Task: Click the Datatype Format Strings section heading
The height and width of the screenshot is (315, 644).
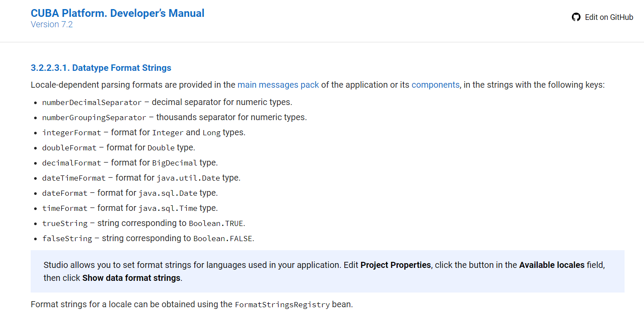Action: 101,68
